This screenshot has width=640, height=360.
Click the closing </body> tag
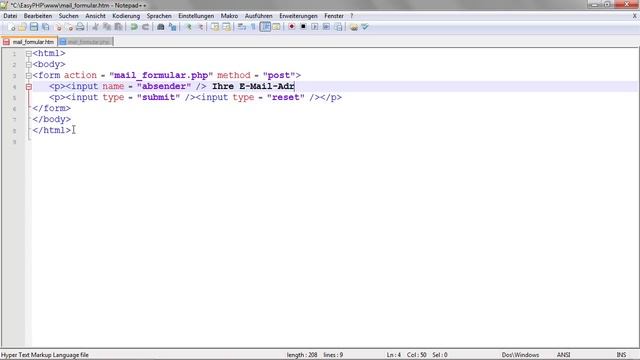coord(51,119)
